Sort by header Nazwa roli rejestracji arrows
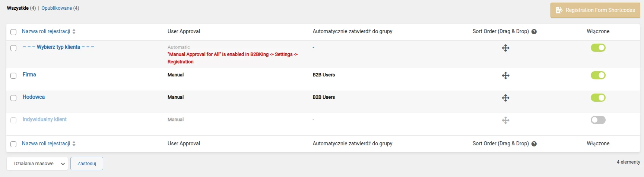 tap(74, 32)
